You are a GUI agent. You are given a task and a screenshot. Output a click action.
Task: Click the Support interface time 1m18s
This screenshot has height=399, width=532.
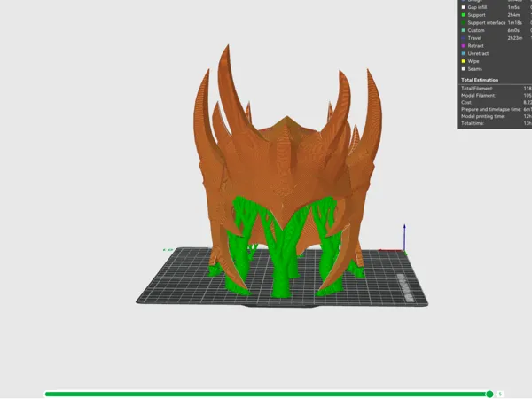click(514, 23)
